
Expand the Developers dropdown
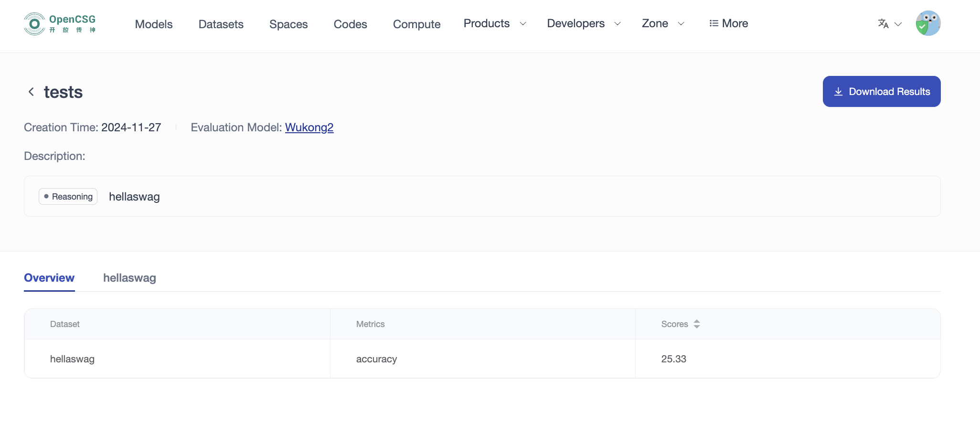[x=583, y=23]
